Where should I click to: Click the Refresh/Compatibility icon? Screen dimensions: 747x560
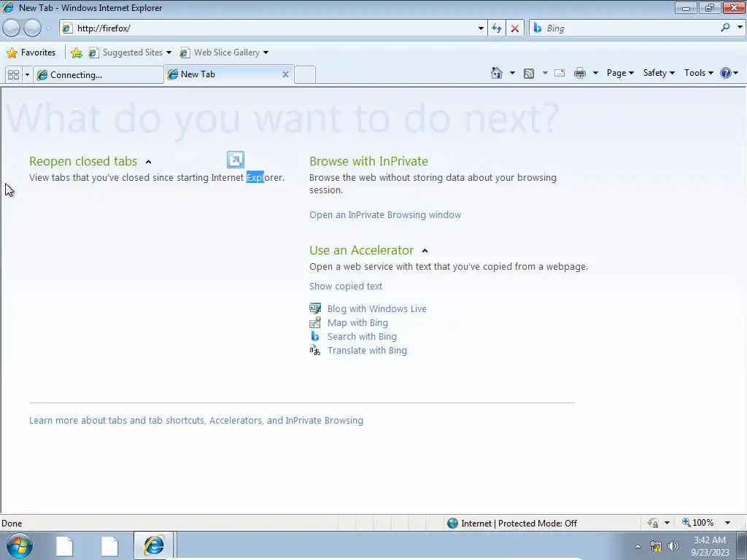497,28
